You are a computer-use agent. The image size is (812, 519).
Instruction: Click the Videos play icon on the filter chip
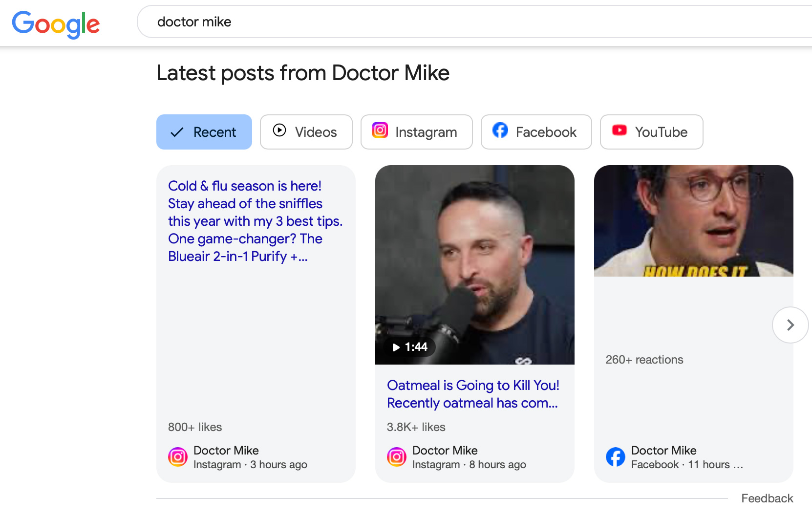(x=279, y=131)
